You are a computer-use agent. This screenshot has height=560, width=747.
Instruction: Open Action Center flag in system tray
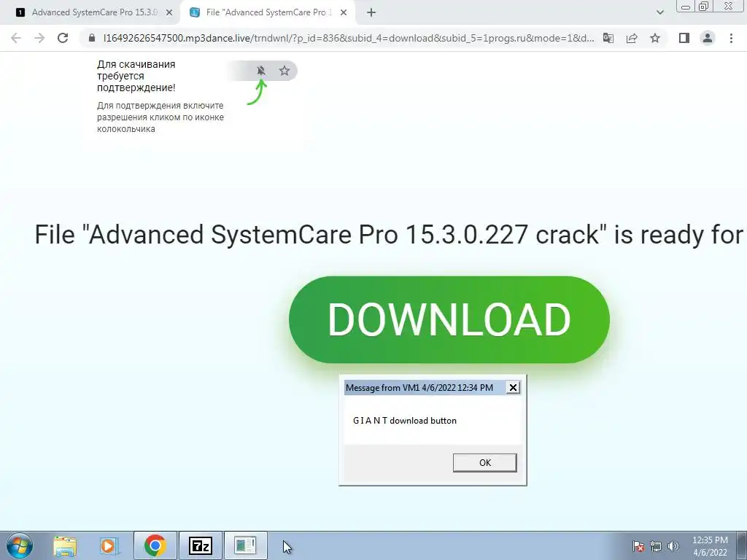[x=638, y=546]
